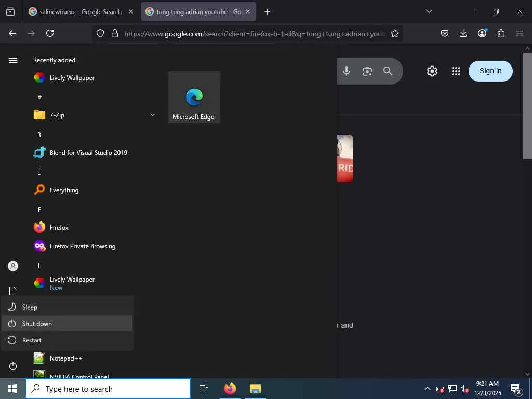Click the Windows Start button
This screenshot has height=399, width=532.
pos(12,389)
